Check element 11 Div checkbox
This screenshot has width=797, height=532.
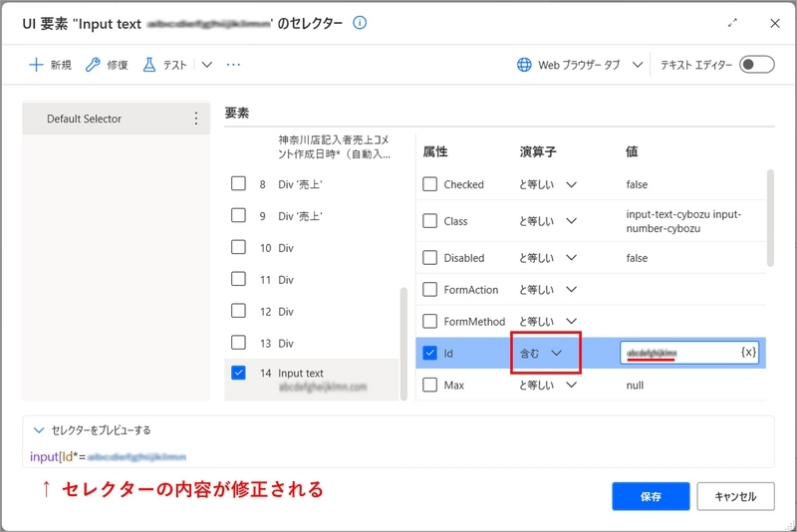(238, 279)
